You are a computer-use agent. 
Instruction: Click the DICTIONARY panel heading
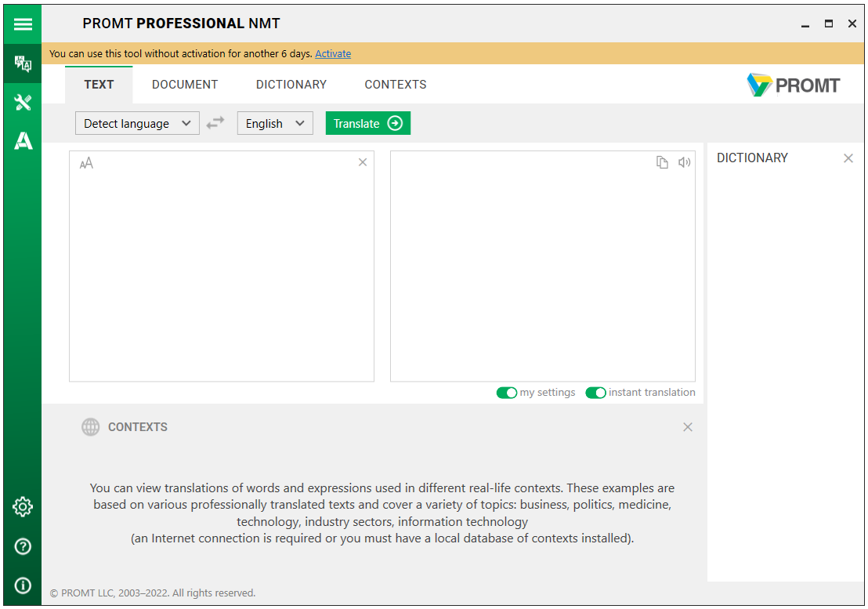pyautogui.click(x=752, y=158)
